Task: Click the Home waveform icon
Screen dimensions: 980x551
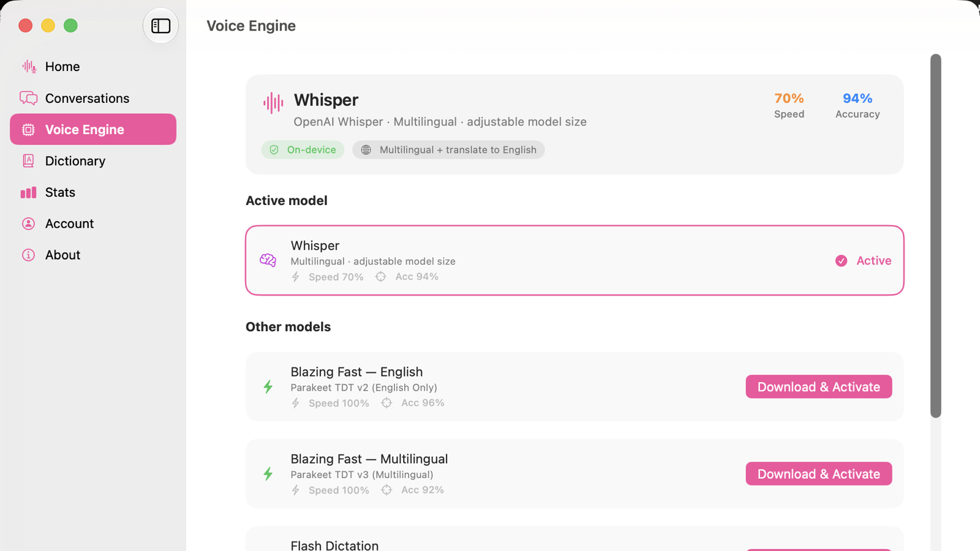Action: pyautogui.click(x=29, y=67)
